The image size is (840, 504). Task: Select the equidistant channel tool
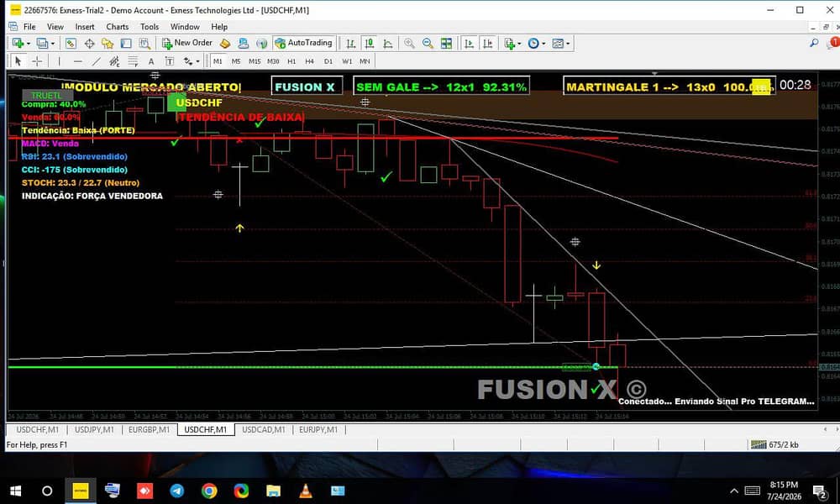pyautogui.click(x=114, y=61)
